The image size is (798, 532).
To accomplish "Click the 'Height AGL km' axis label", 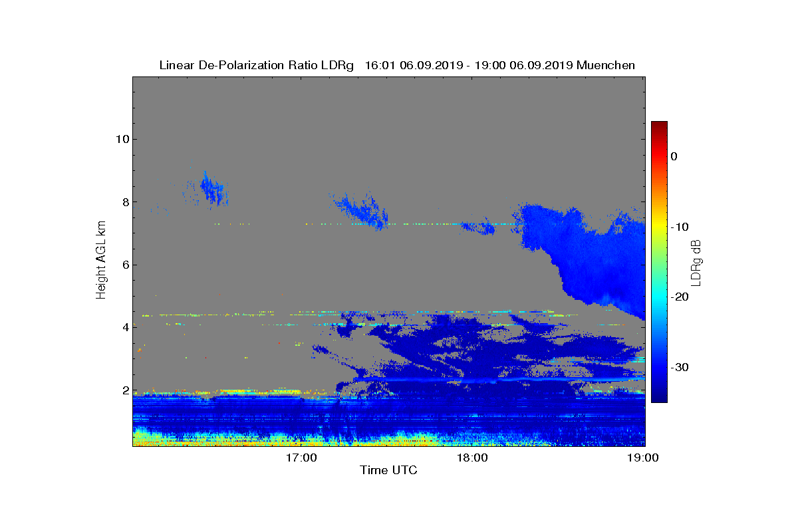I will point(101,260).
